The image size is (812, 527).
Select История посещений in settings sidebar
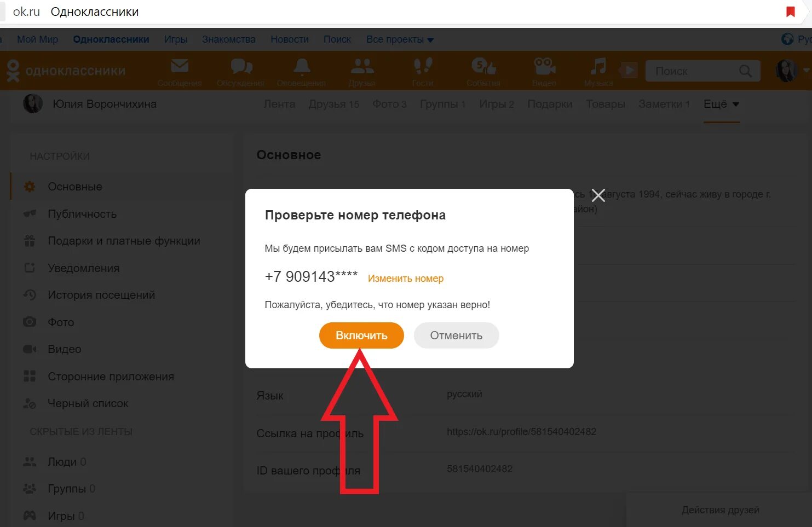tap(101, 295)
